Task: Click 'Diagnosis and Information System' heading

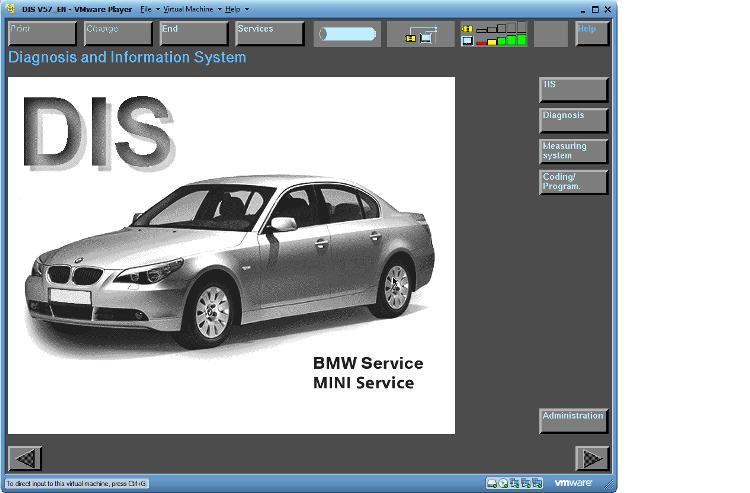Action: pyautogui.click(x=127, y=57)
